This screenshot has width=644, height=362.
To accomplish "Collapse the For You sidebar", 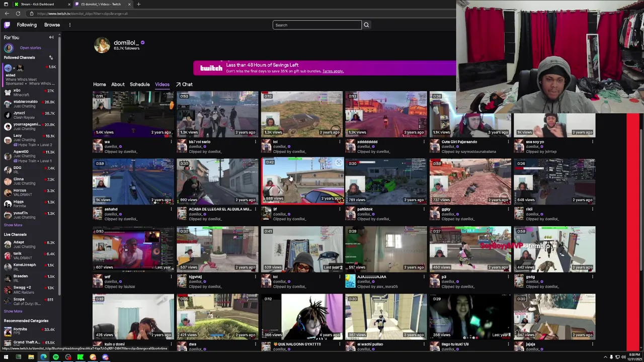I will pyautogui.click(x=51, y=37).
